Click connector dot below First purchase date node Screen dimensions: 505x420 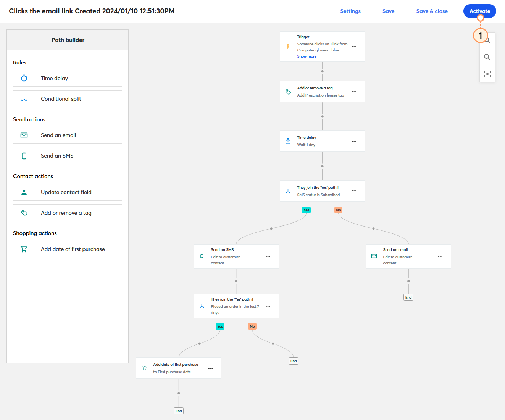[x=179, y=393]
